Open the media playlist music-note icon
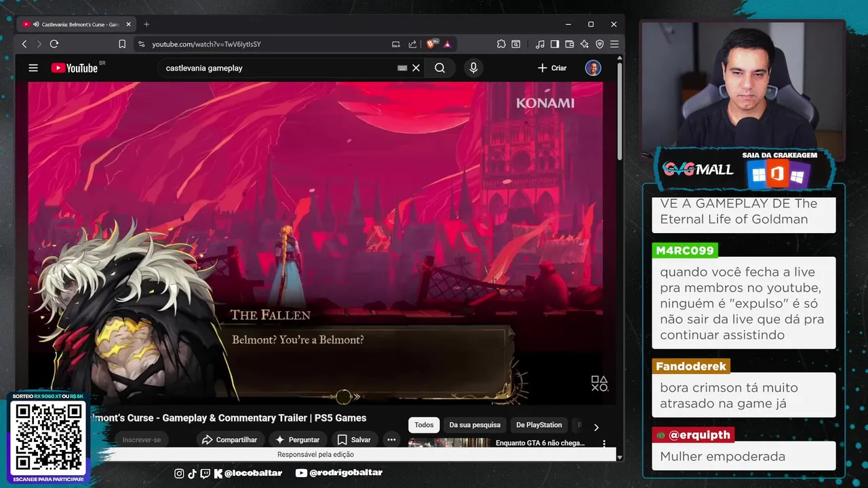The height and width of the screenshot is (488, 868). tap(540, 44)
